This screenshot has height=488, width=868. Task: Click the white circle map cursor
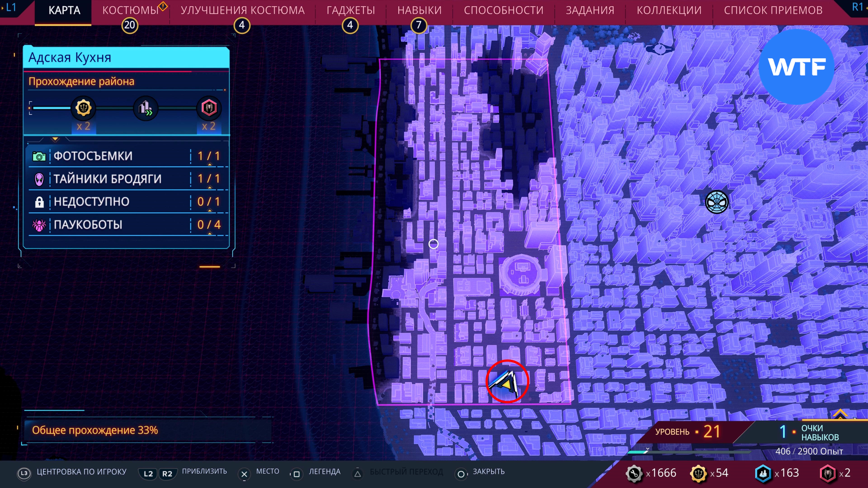tap(433, 244)
